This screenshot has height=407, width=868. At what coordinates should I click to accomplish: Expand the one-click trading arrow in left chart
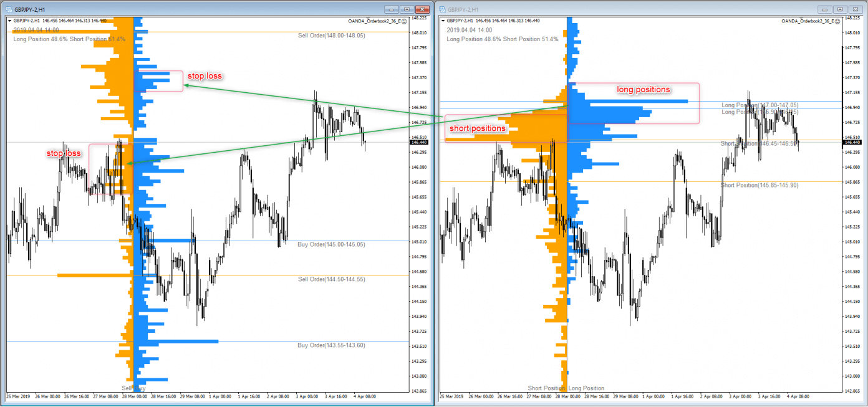click(9, 21)
